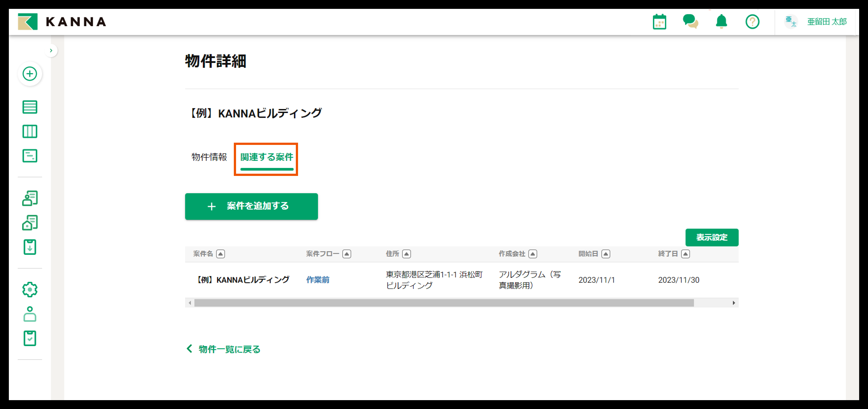Screen dimensions: 868x409
Task: Switch to the 物件情報 tab
Action: [209, 157]
